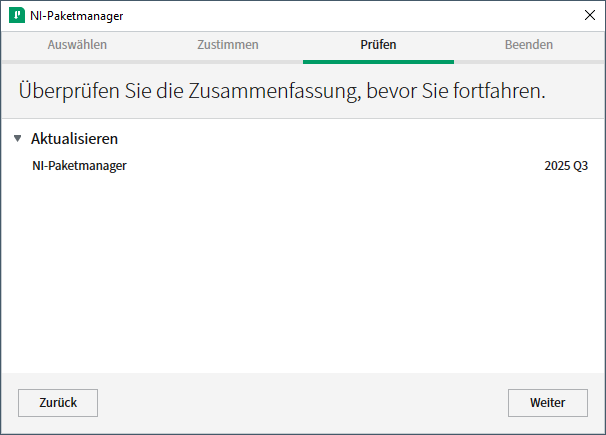Click the 2025 Q3 version label
Screen dimensions: 606x435
pyautogui.click(x=566, y=166)
